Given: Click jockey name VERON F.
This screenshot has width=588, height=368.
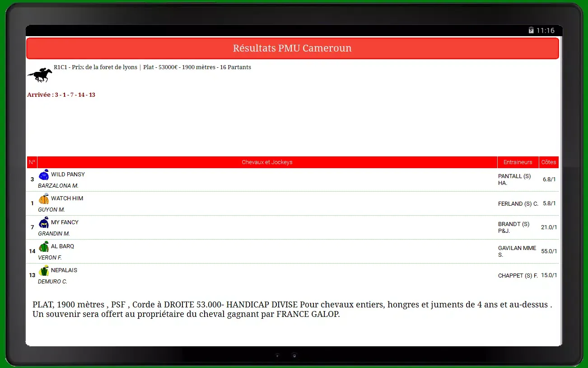Looking at the screenshot, I should tap(50, 258).
